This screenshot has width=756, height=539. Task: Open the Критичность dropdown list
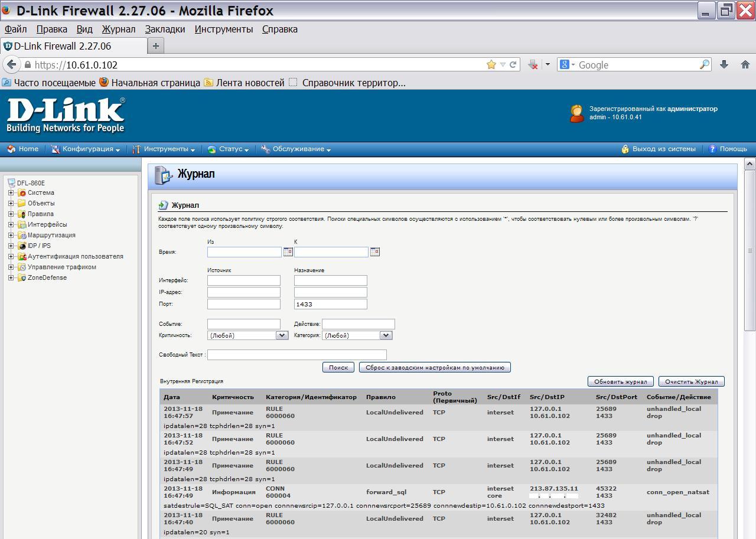click(x=281, y=335)
